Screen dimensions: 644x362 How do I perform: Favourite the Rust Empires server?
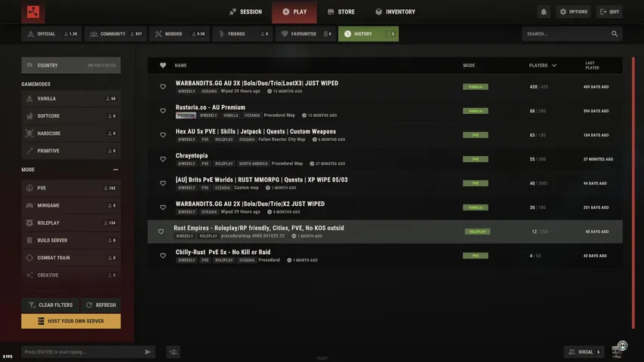[x=161, y=232]
